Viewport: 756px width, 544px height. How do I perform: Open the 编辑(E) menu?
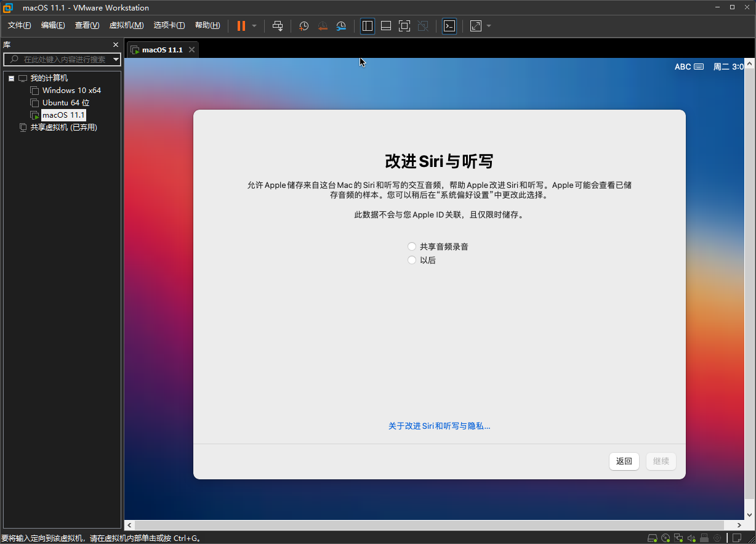pyautogui.click(x=53, y=25)
